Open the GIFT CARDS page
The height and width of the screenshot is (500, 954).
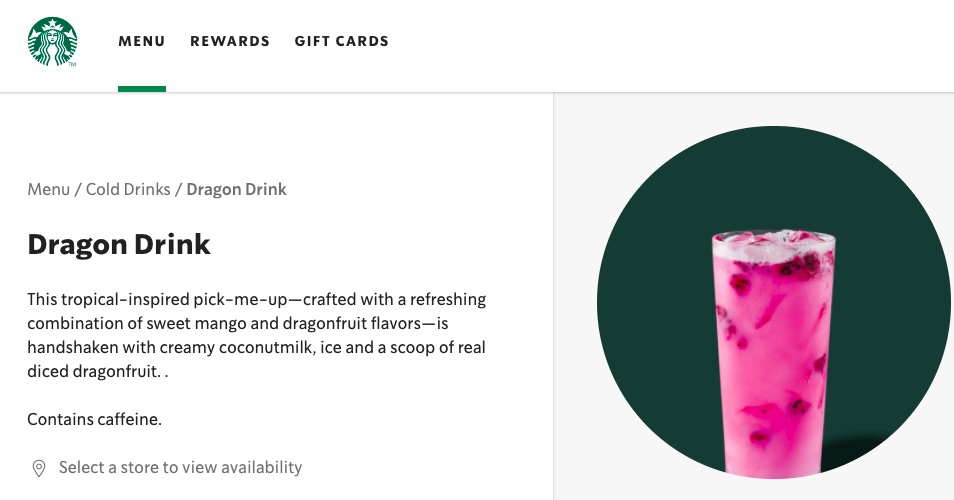[x=342, y=42]
